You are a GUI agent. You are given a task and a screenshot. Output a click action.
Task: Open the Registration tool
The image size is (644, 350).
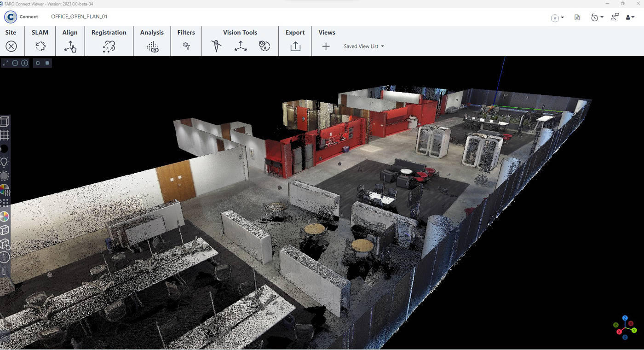[109, 46]
